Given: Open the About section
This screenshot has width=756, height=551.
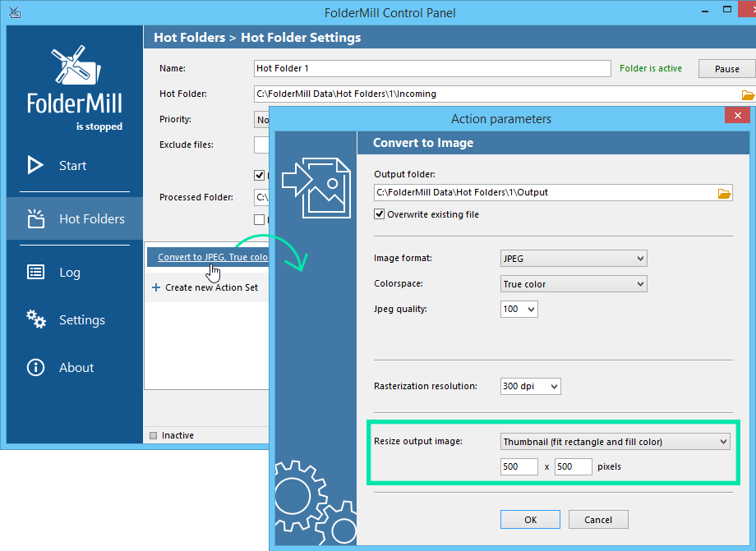Looking at the screenshot, I should click(76, 368).
